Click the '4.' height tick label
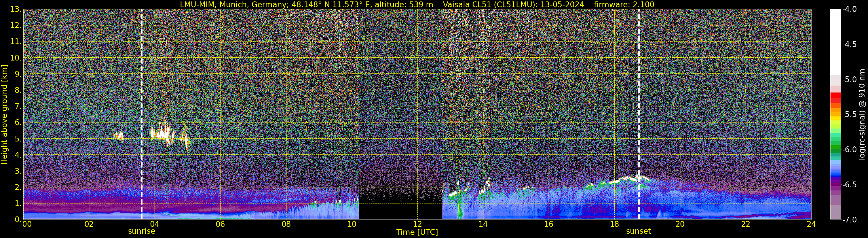The width and height of the screenshot is (868, 238). point(18,155)
